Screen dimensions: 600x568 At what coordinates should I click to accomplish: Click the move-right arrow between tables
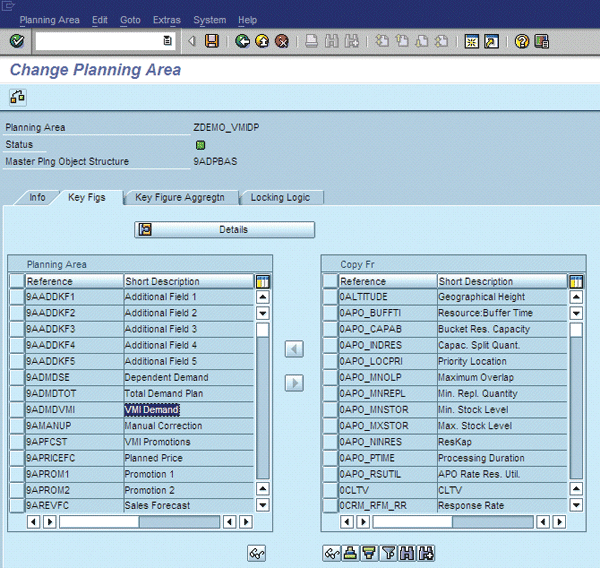tap(294, 383)
